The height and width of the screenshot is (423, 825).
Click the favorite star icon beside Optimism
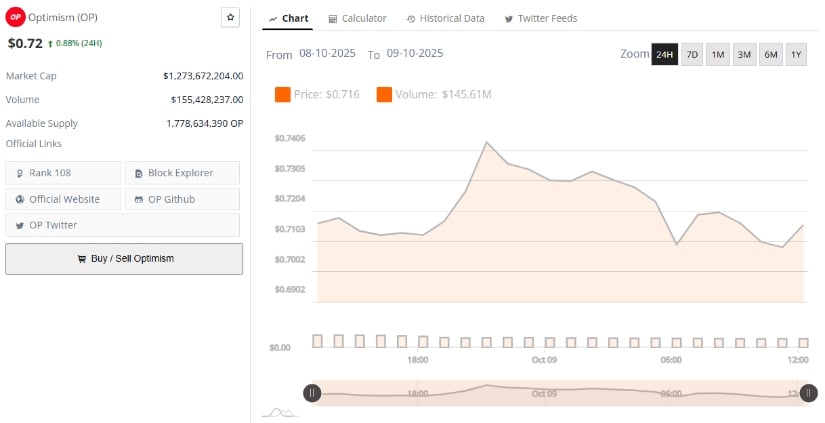(x=230, y=17)
